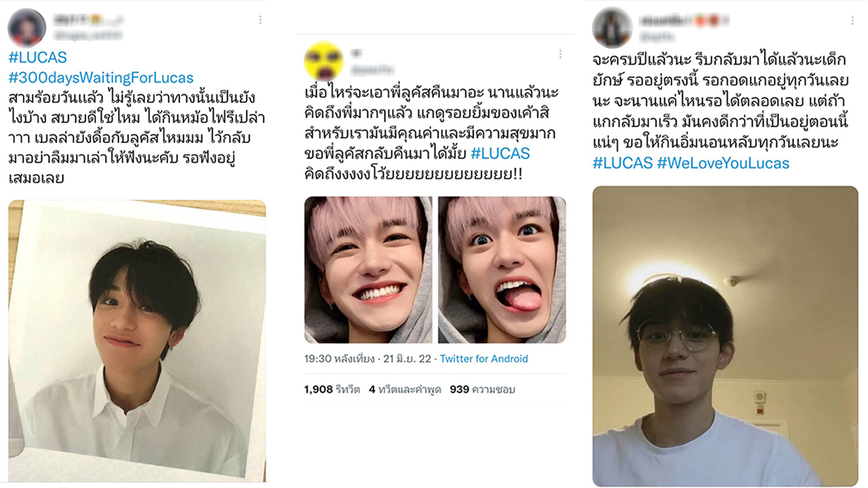
Task: Open the #LUCAS hashtag in the right tweet
Action: click(x=623, y=163)
